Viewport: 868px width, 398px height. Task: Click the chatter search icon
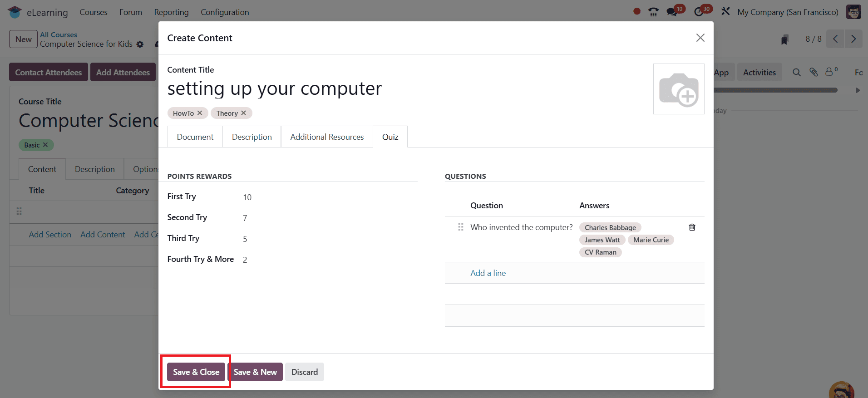click(x=797, y=72)
